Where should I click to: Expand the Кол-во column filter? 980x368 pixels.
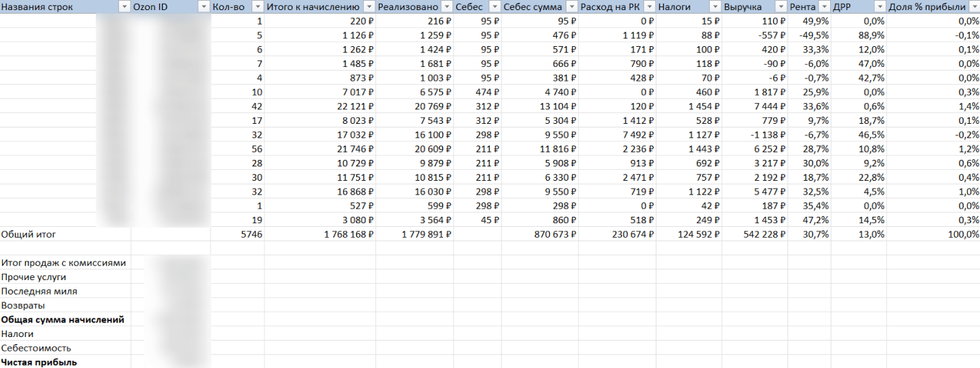258,6
